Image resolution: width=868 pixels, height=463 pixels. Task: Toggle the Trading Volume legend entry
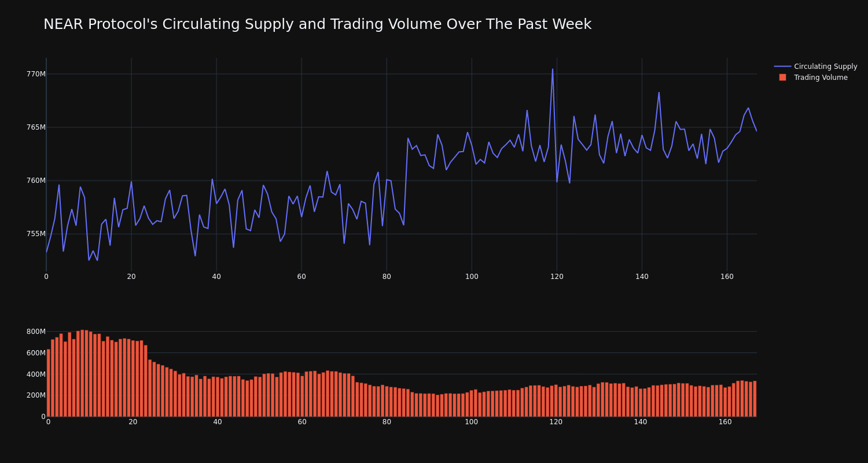point(813,78)
